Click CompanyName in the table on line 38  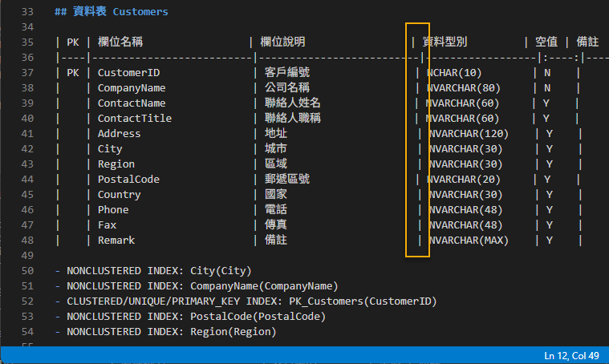coord(132,87)
